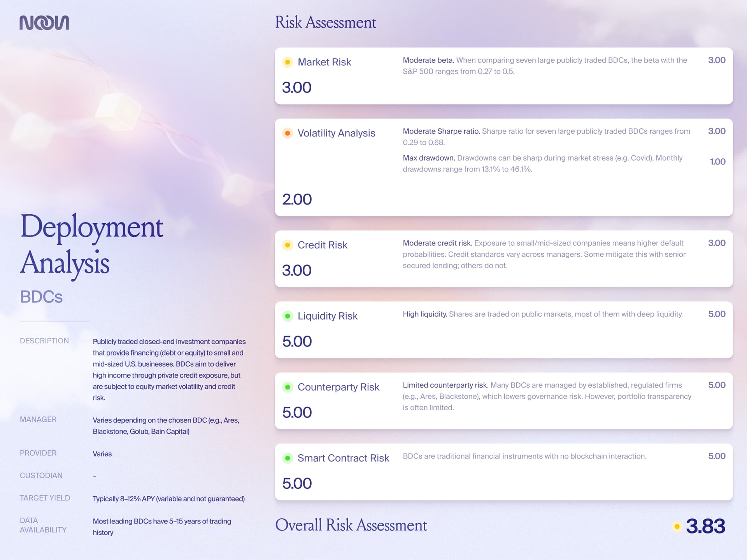Click the large 3.00 score under Credit Risk

point(297,271)
